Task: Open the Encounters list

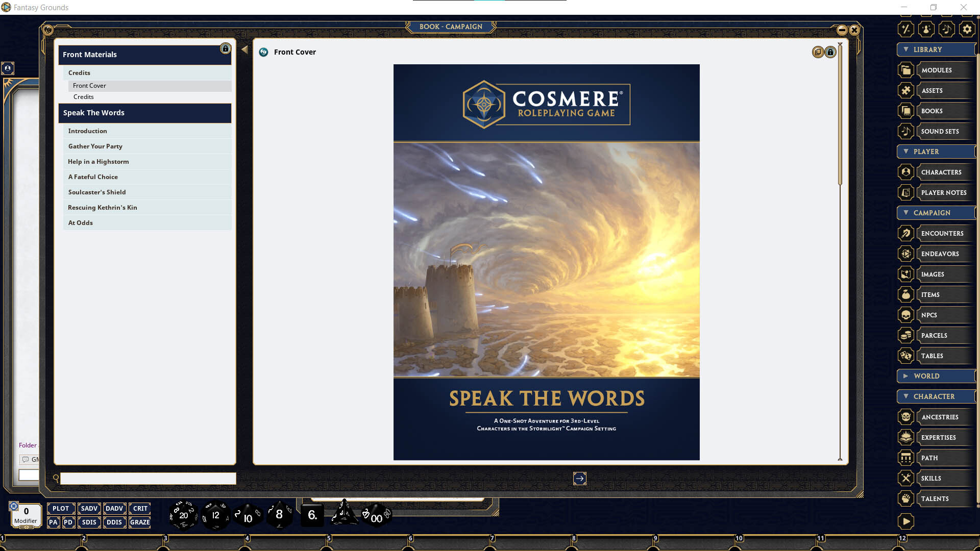Action: pos(942,233)
